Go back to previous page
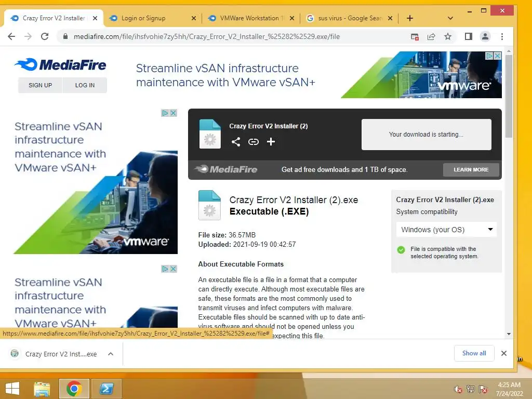Screen dimensions: 532x399 pos(11,36)
